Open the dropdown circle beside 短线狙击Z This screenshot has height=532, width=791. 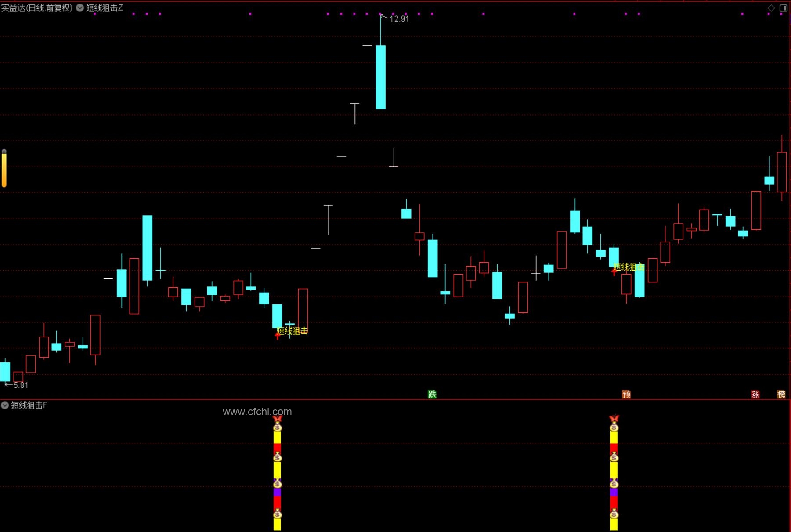click(x=80, y=7)
